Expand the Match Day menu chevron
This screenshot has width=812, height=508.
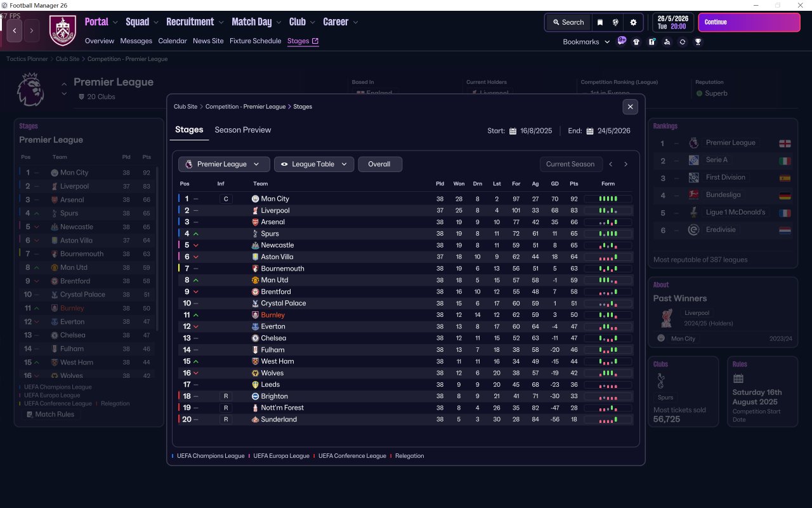pyautogui.click(x=279, y=22)
